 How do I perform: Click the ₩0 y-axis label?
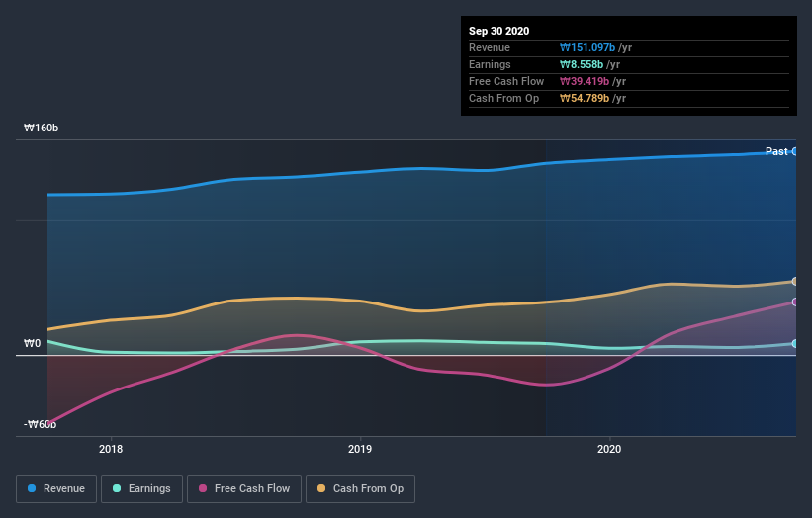point(32,343)
